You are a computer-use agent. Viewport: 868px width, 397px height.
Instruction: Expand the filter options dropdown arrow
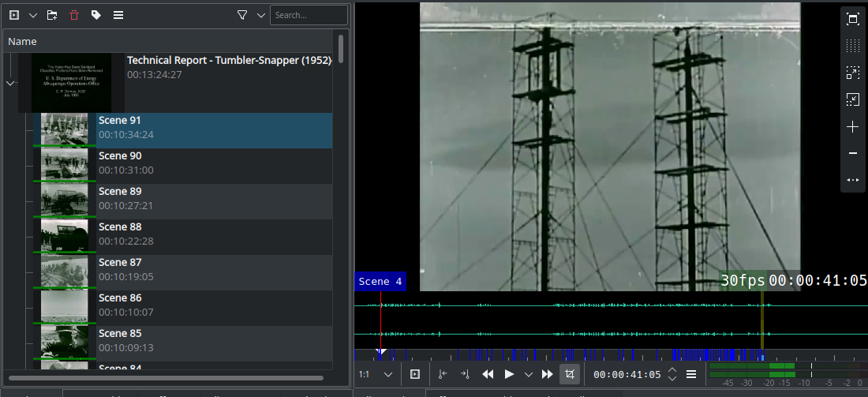tap(261, 15)
